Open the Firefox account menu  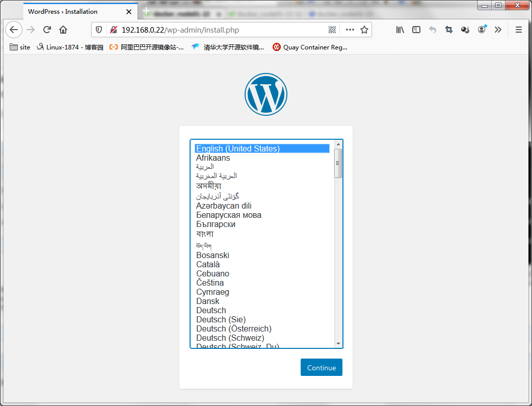[482, 30]
